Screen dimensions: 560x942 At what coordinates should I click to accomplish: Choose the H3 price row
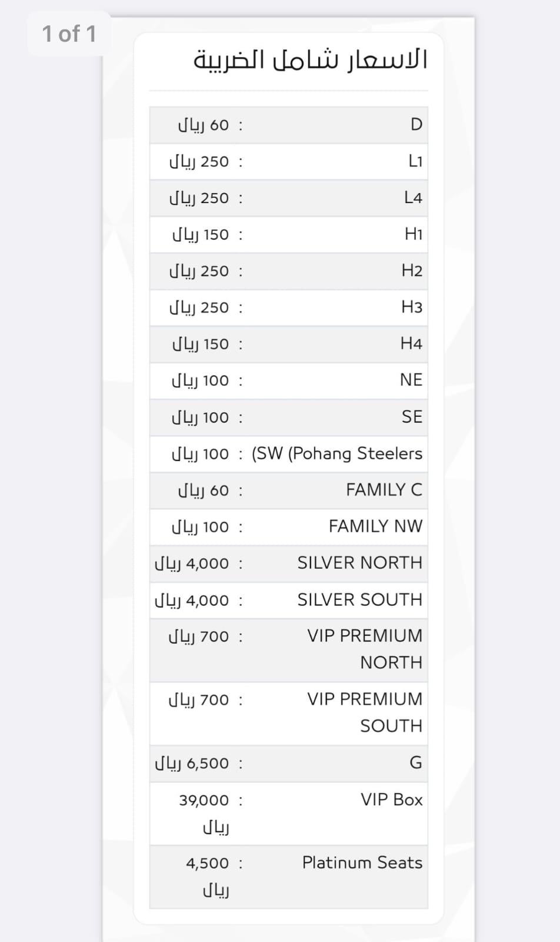(288, 307)
